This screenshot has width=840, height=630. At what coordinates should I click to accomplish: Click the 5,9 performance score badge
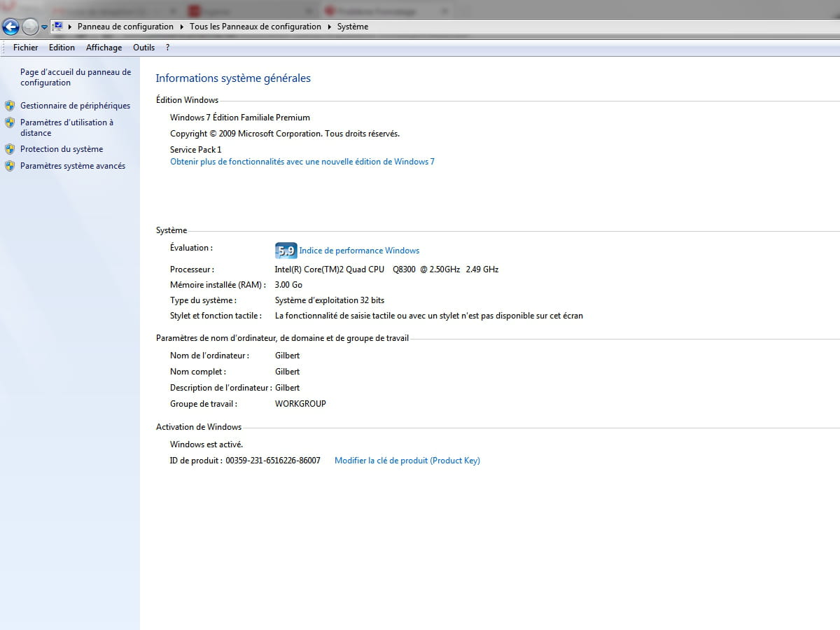[286, 251]
